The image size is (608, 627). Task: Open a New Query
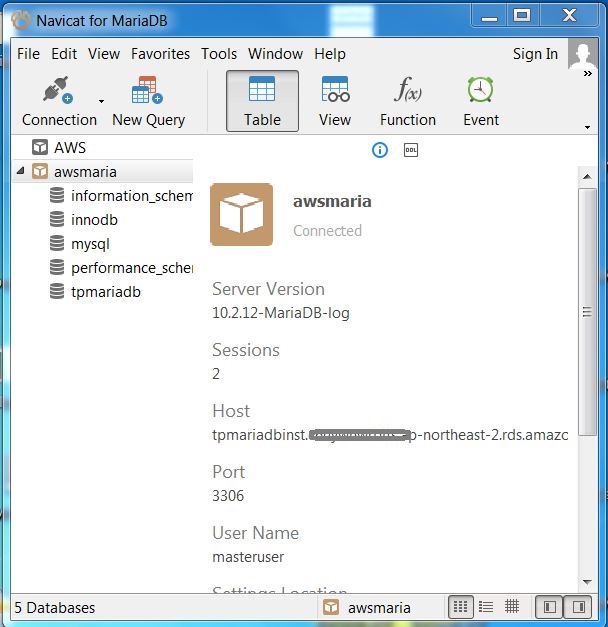pos(148,101)
